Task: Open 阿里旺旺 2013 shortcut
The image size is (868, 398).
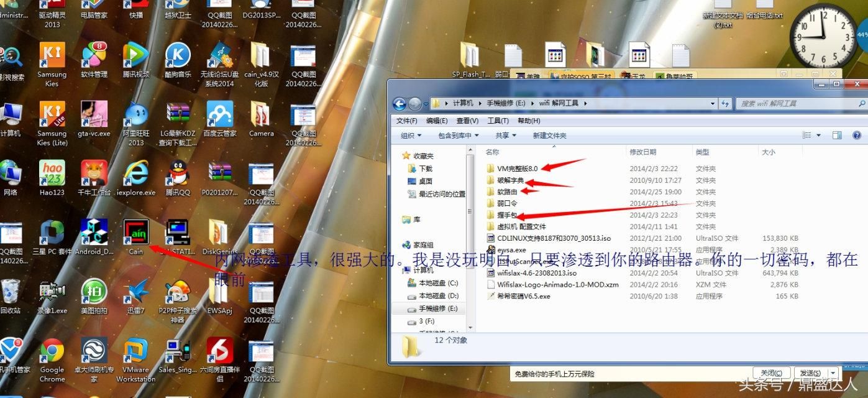Action: 136,124
